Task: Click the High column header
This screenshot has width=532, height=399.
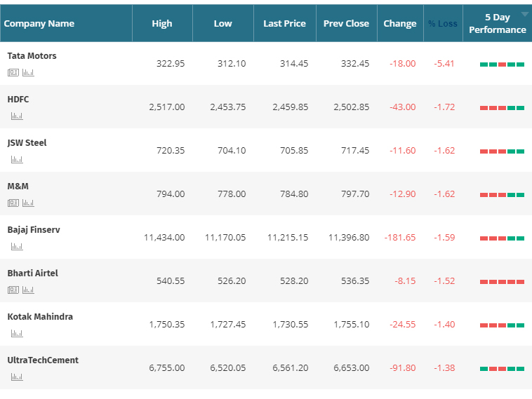Action: (161, 24)
